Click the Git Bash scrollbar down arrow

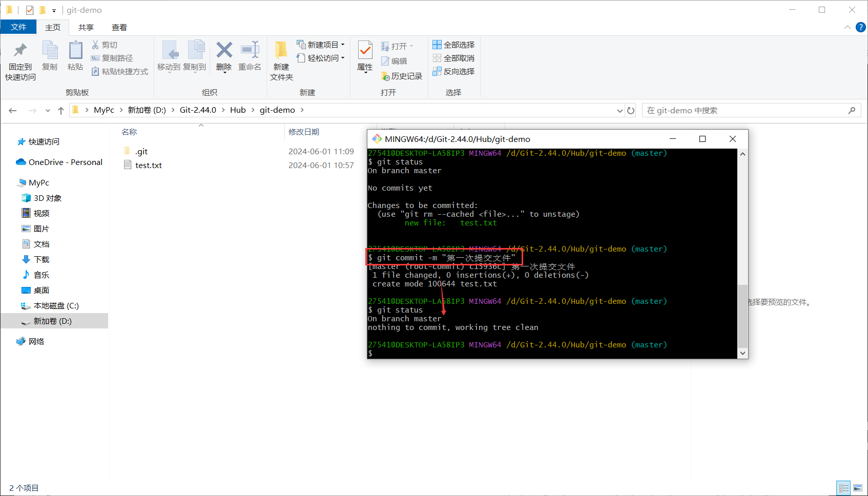click(742, 353)
